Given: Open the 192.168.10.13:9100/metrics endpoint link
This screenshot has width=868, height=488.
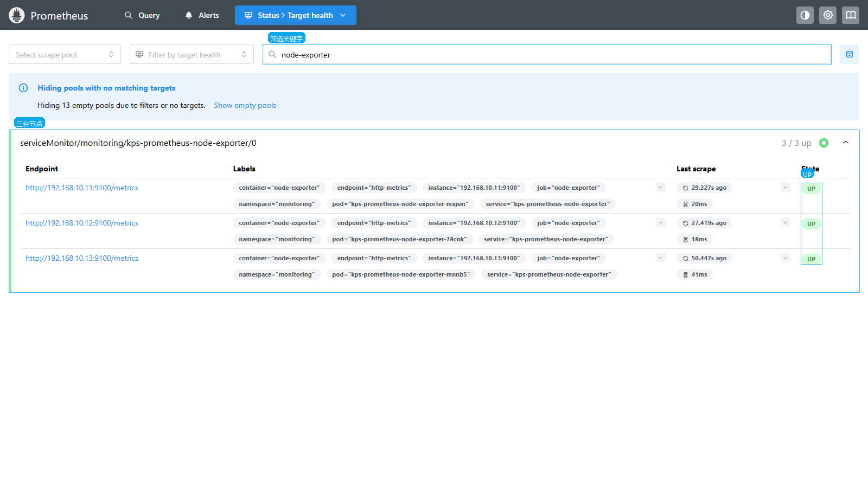Looking at the screenshot, I should click(82, 258).
